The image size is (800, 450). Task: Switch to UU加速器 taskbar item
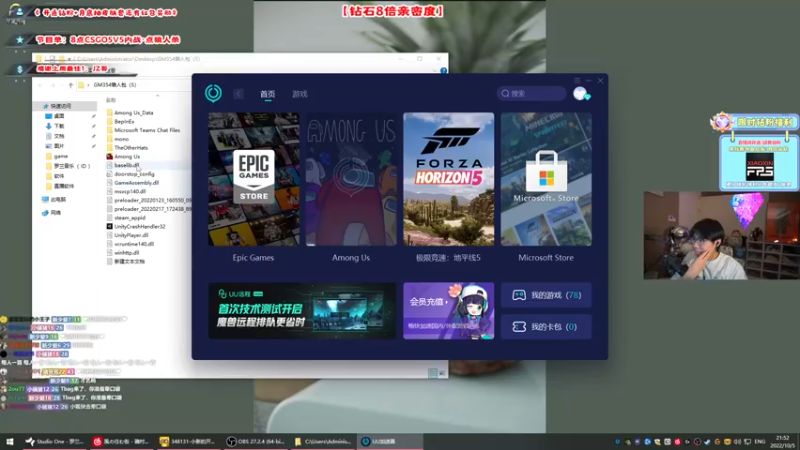pyautogui.click(x=390, y=441)
